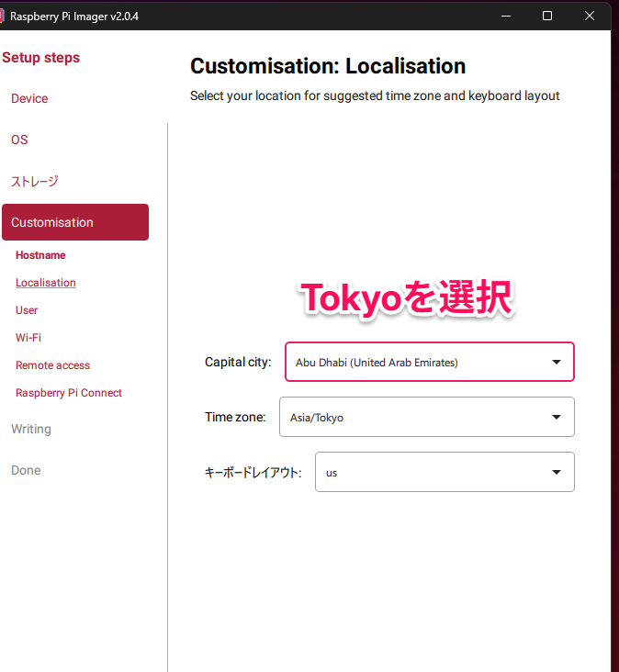Go to the Device setup step

click(x=29, y=98)
